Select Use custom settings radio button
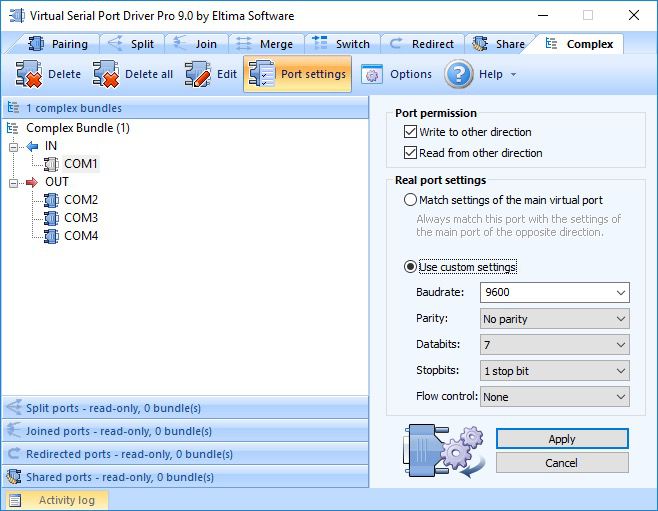The image size is (658, 511). tap(410, 267)
